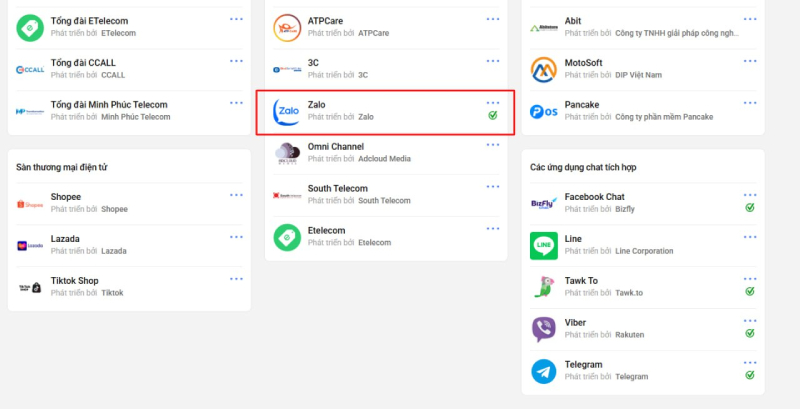This screenshot has width=800, height=409.
Task: Select the Shopee logo icon
Action: [x=30, y=203]
